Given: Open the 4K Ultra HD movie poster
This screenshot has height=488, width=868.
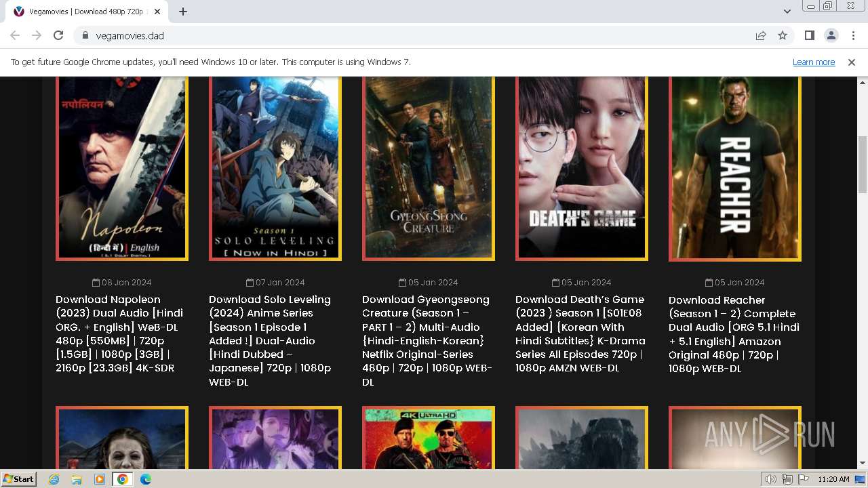Looking at the screenshot, I should point(429,438).
